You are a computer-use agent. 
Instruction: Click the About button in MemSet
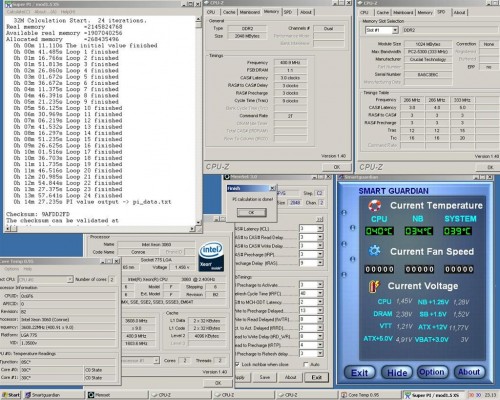pyautogui.click(x=290, y=377)
